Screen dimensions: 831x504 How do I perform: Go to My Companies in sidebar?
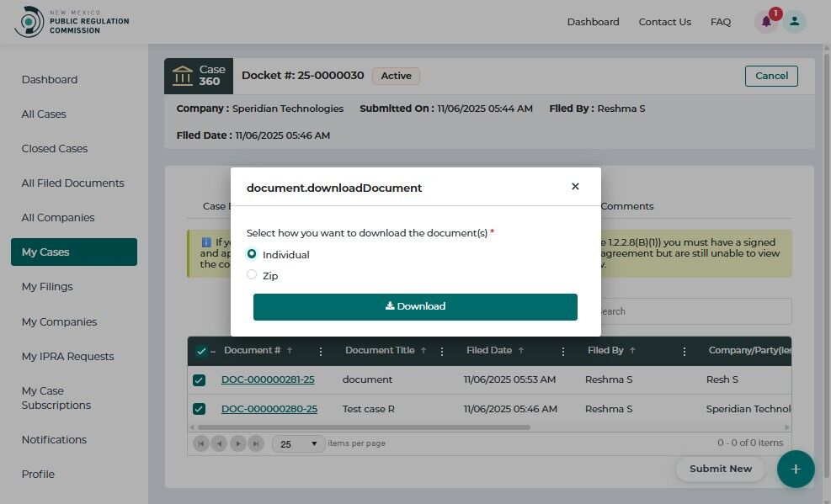tap(59, 322)
